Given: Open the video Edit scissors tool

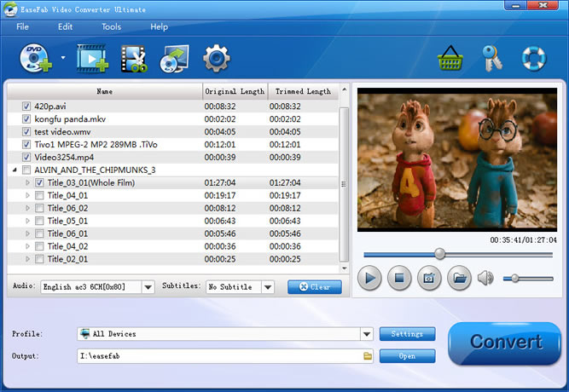Looking at the screenshot, I should [134, 59].
